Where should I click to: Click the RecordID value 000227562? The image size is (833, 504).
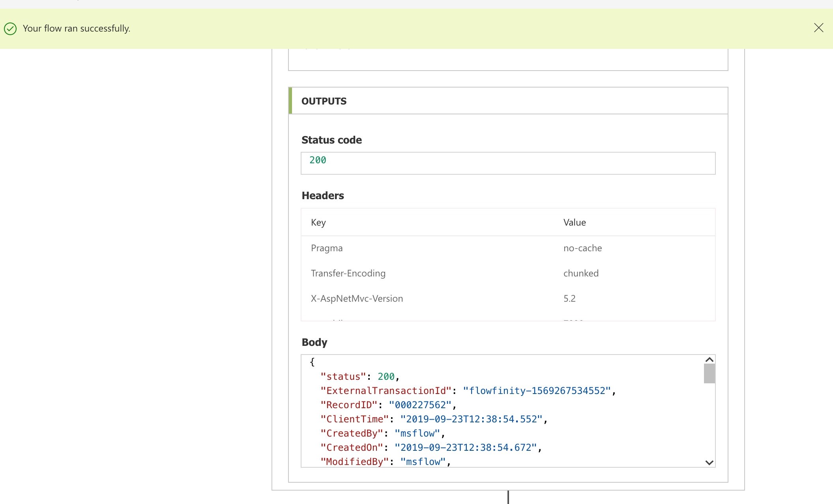tap(420, 405)
